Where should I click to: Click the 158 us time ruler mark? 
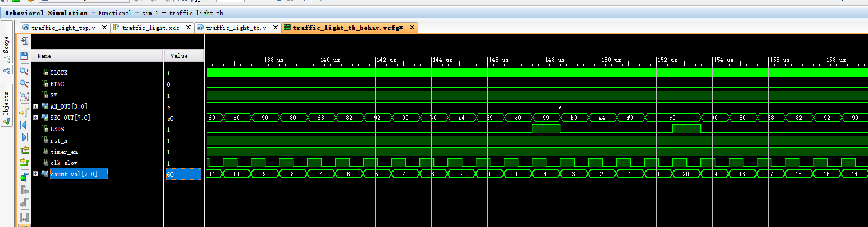tap(835, 60)
